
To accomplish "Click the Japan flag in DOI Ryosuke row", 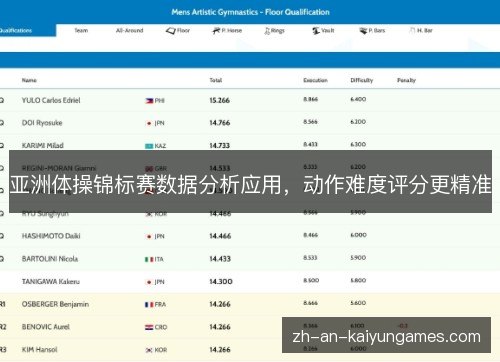I will 149,123.
